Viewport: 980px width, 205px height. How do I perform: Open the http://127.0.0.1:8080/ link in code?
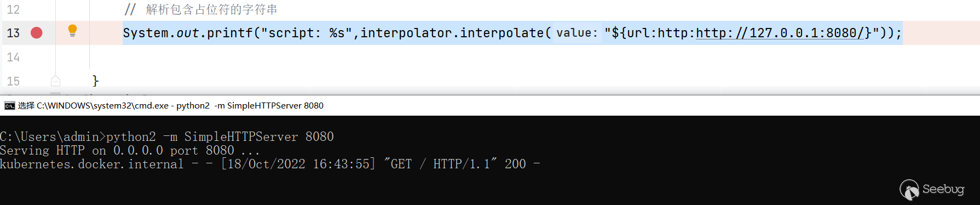tap(780, 33)
